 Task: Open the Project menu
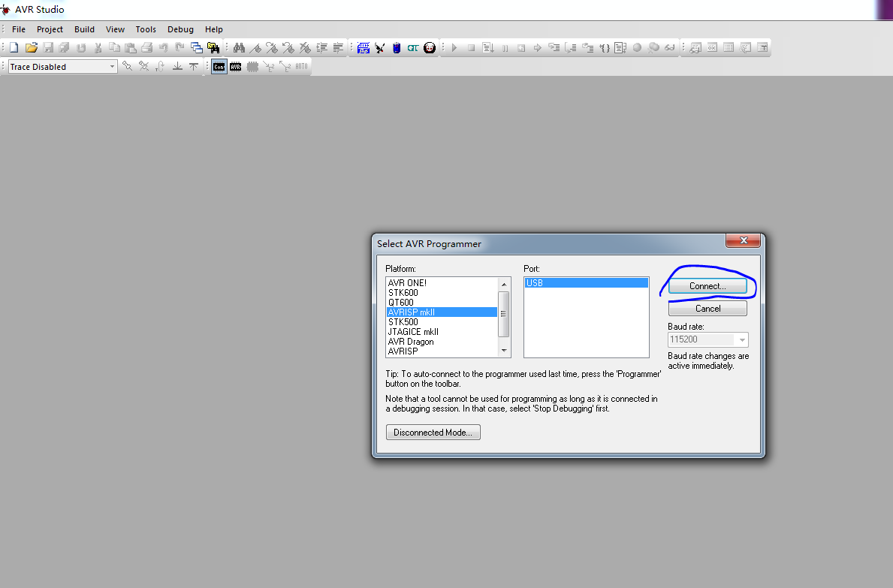click(x=50, y=29)
